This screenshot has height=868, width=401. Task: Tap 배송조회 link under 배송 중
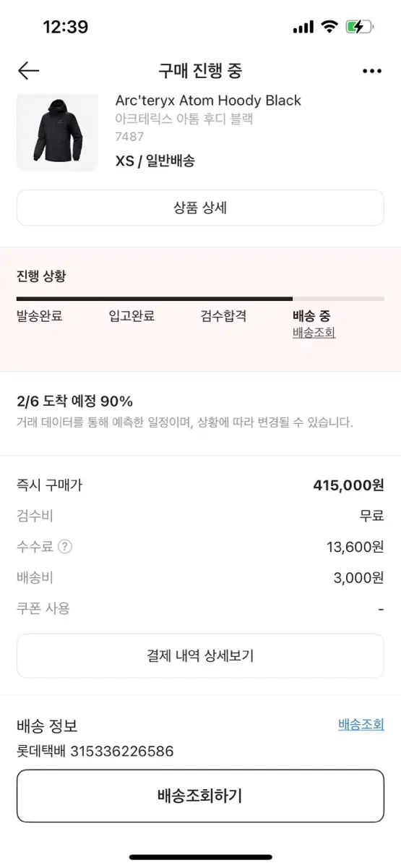[314, 333]
